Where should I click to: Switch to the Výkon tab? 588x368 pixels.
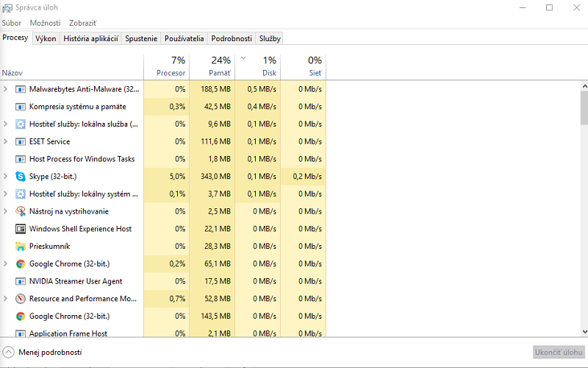tap(46, 38)
